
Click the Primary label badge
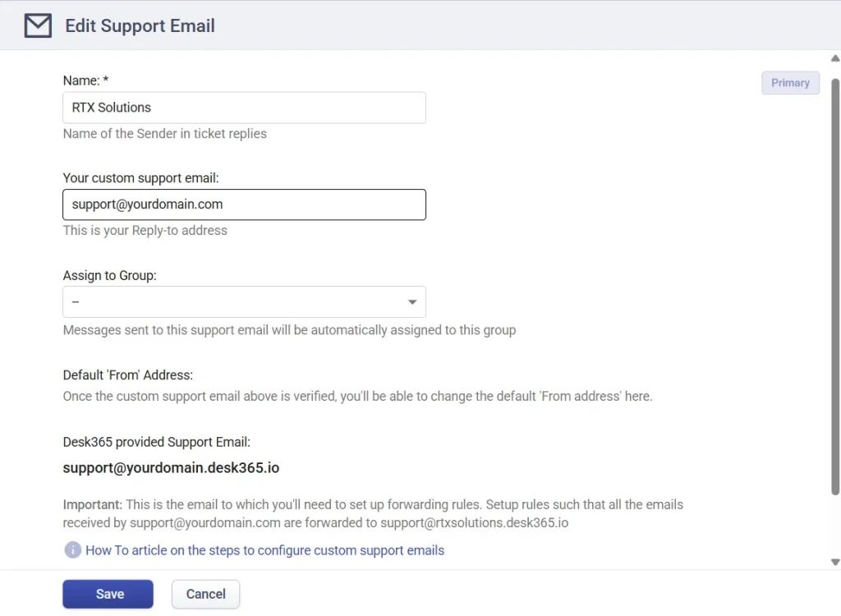coord(789,82)
